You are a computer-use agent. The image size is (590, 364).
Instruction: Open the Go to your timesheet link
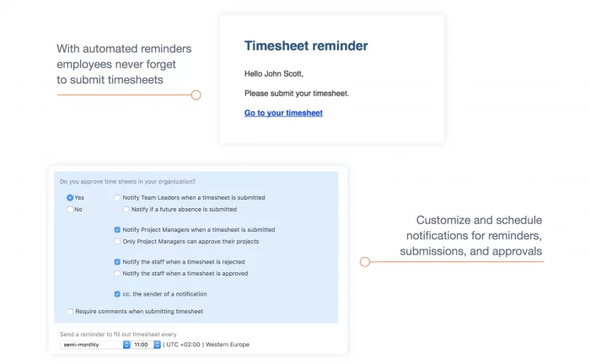click(283, 113)
